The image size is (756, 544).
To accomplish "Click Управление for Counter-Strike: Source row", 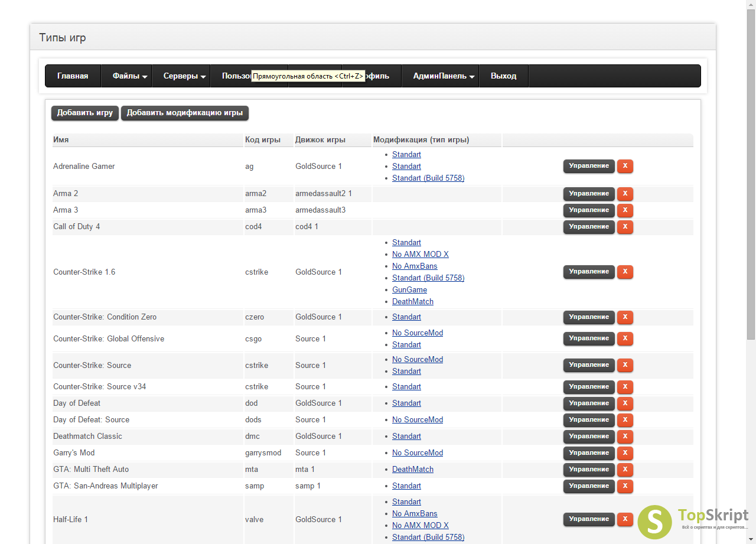I will [x=589, y=365].
